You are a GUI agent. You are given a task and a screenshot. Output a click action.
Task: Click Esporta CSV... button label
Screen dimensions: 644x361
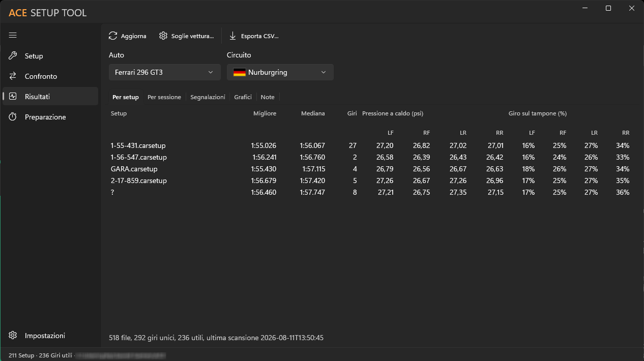point(260,36)
